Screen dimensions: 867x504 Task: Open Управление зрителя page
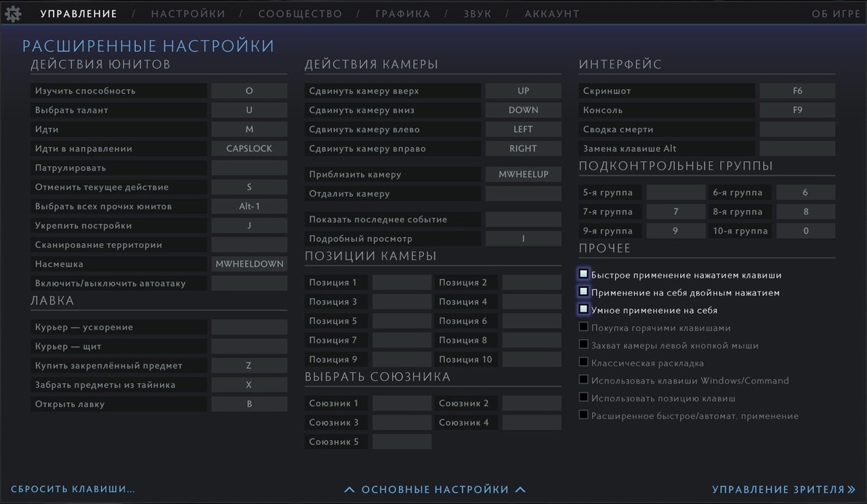[783, 489]
